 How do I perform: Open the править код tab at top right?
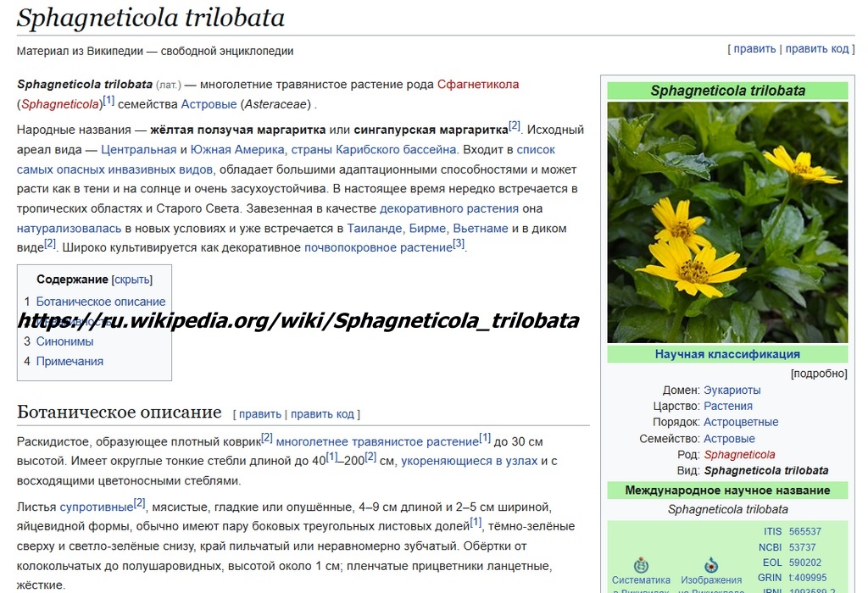pyautogui.click(x=816, y=49)
